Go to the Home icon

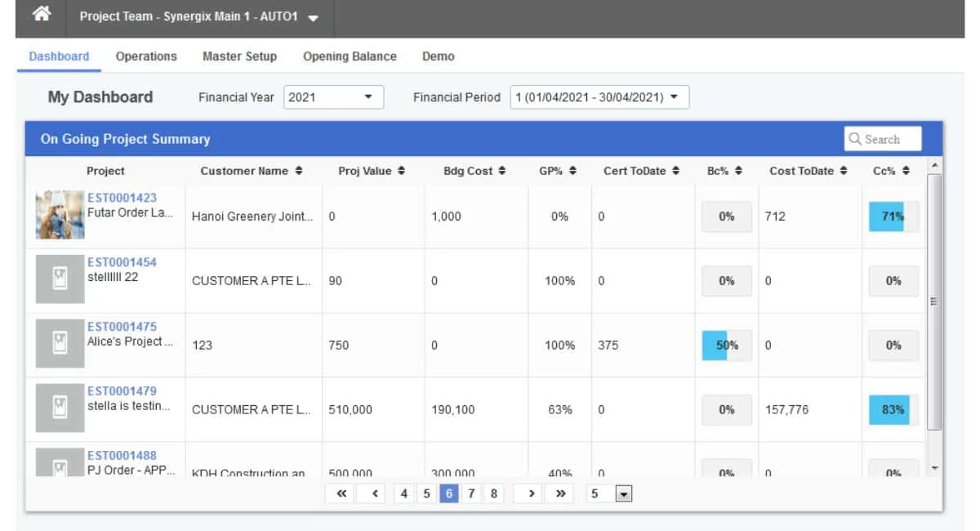pos(42,15)
